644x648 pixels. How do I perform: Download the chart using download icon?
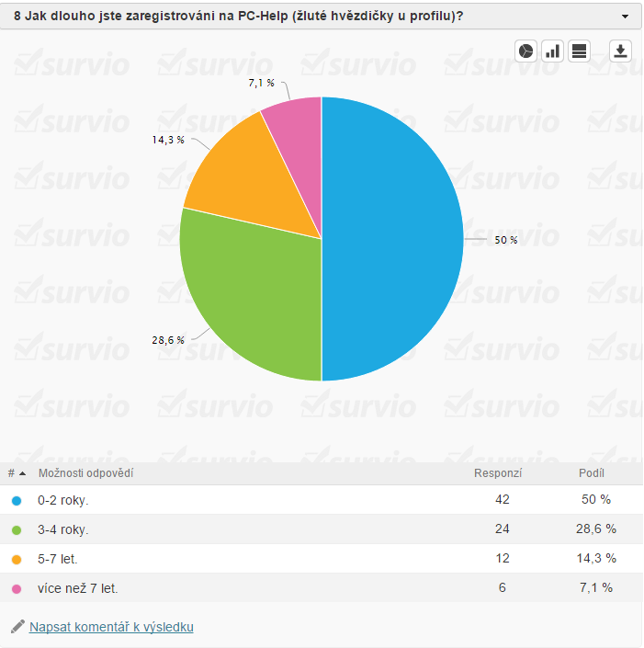pyautogui.click(x=621, y=51)
